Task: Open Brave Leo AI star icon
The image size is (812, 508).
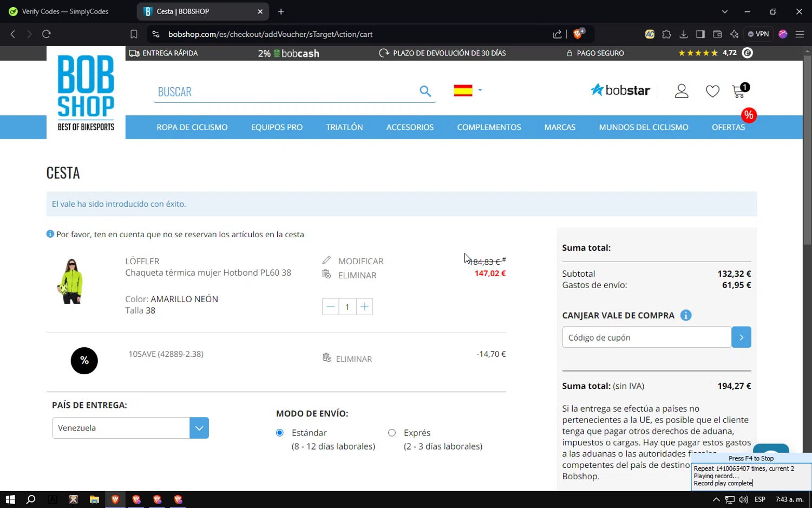Action: [x=734, y=34]
